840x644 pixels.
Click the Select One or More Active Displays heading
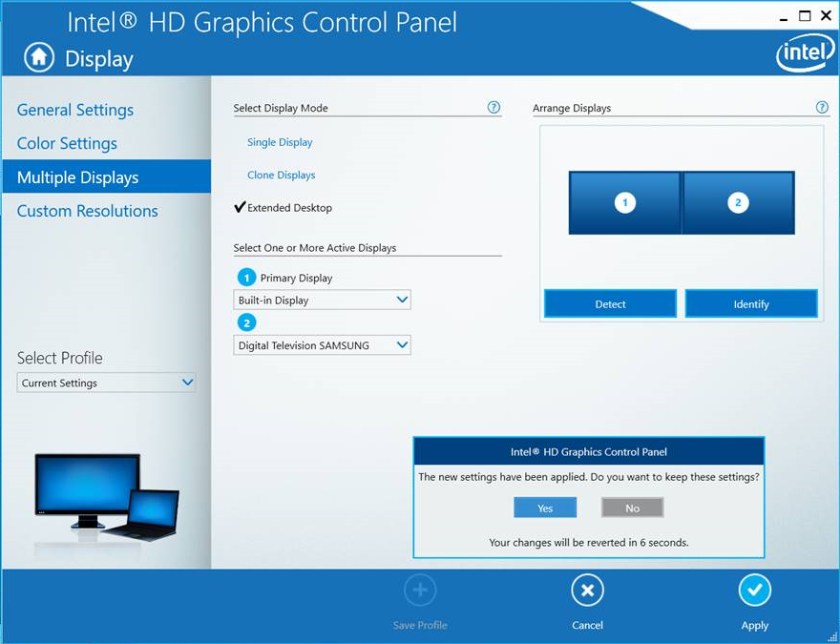tap(315, 248)
